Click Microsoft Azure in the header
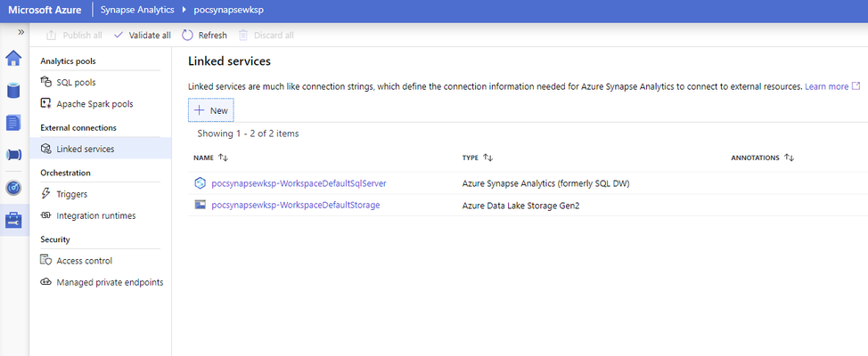 (x=45, y=10)
